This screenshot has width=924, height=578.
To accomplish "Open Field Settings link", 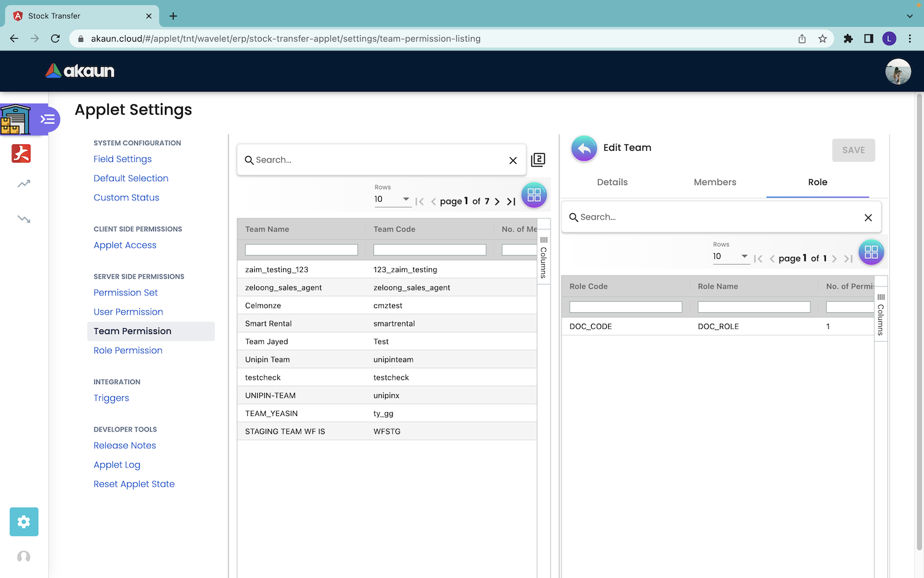I will [x=123, y=159].
